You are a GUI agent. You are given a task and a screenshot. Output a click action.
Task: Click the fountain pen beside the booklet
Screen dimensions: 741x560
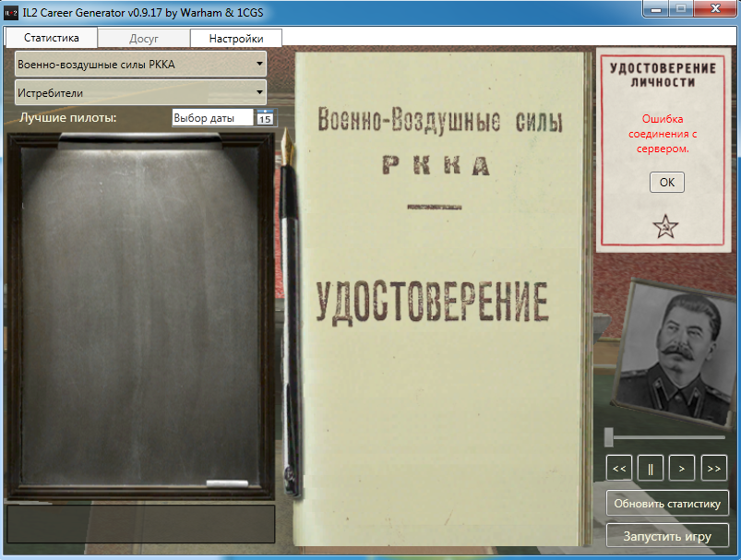[x=289, y=315]
